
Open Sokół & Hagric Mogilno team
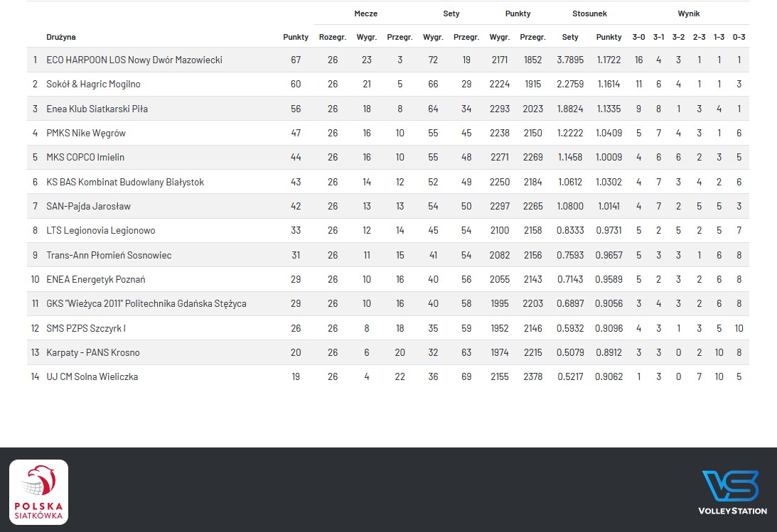[93, 84]
